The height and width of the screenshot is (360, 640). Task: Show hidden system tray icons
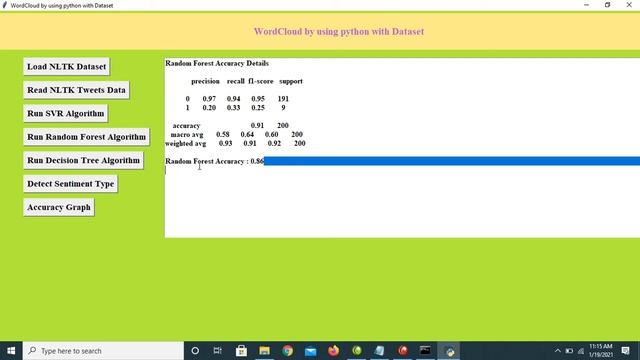(558, 351)
